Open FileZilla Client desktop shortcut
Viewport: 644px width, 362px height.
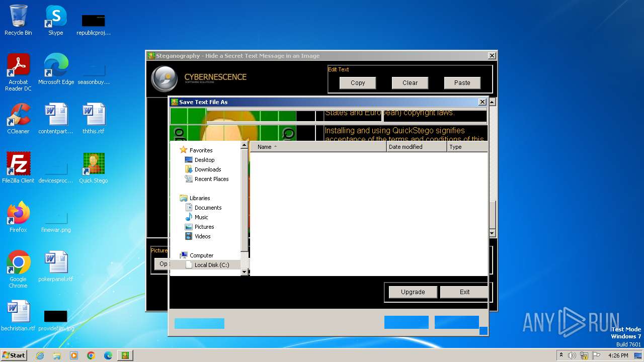pyautogui.click(x=18, y=168)
